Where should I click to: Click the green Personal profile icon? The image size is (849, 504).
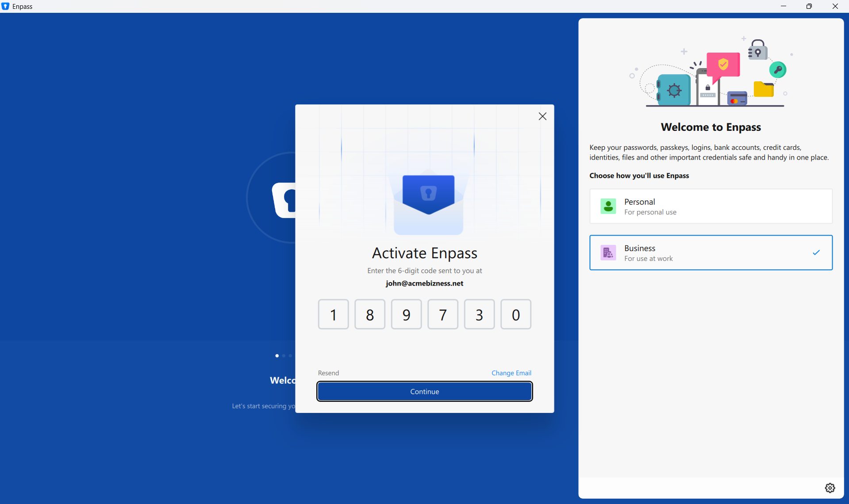(608, 206)
